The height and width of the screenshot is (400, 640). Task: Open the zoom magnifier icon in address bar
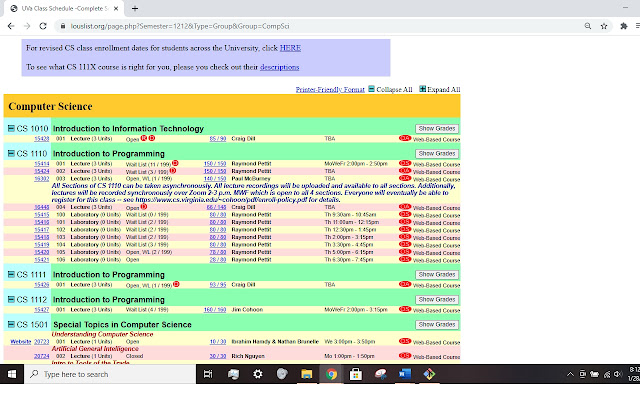pos(588,26)
